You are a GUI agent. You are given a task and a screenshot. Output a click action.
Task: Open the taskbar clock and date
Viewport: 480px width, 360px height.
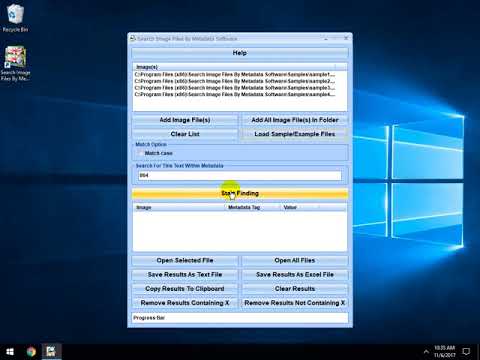[445, 352]
